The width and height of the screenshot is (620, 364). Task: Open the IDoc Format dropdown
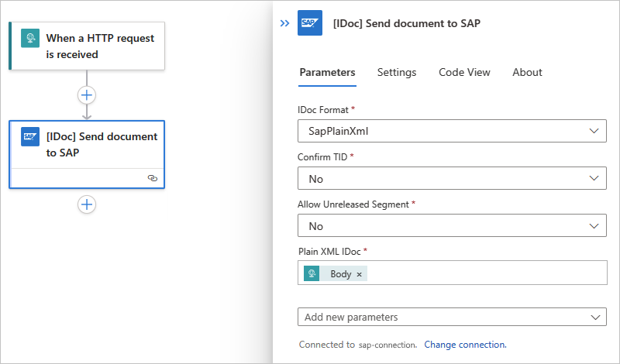(x=452, y=132)
